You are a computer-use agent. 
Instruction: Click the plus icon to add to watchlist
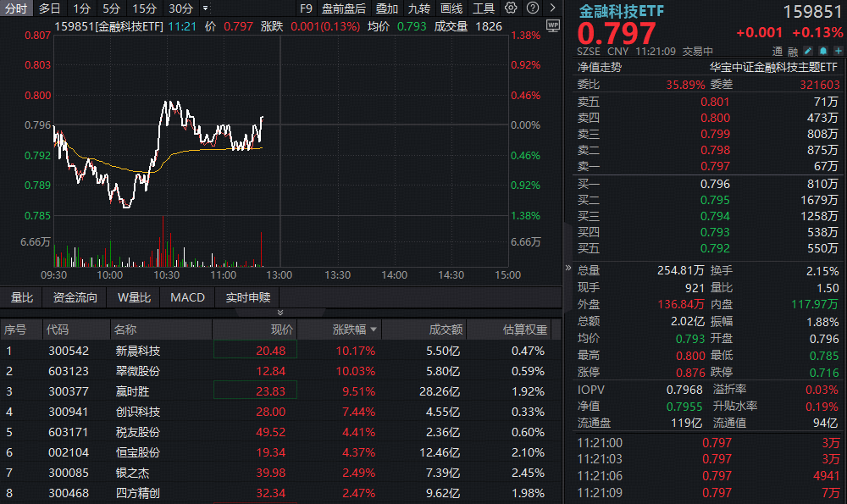tap(839, 50)
